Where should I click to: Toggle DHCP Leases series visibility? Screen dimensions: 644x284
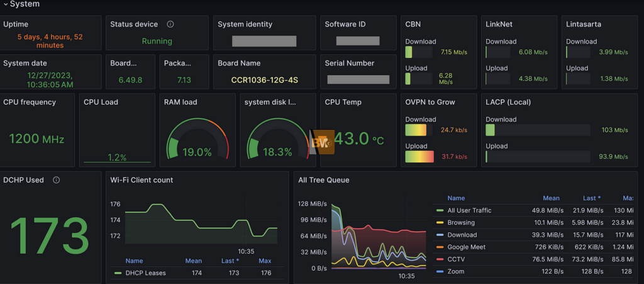coord(145,273)
